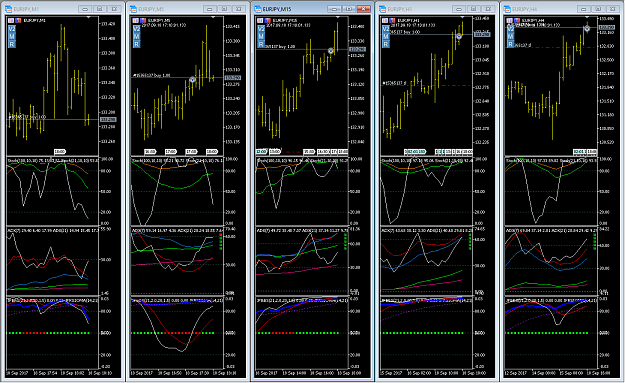Click the chart icon in EURJPY,H4 title bar

click(x=507, y=9)
